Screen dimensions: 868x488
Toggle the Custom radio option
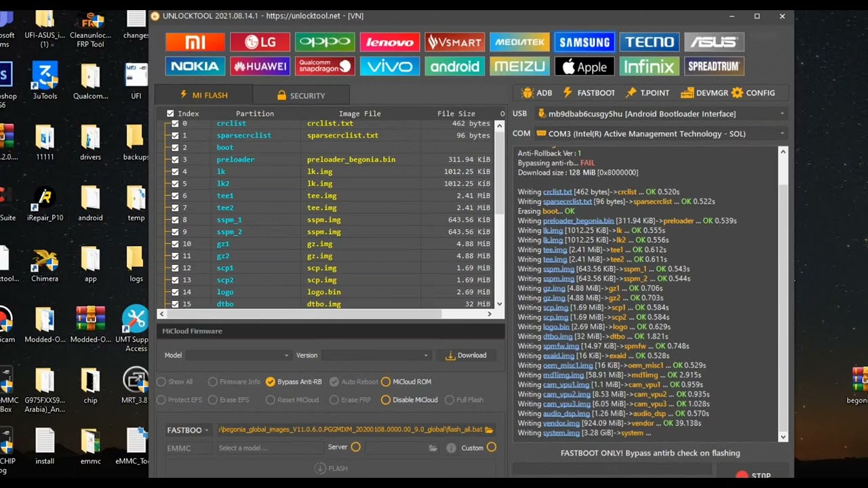click(x=491, y=447)
